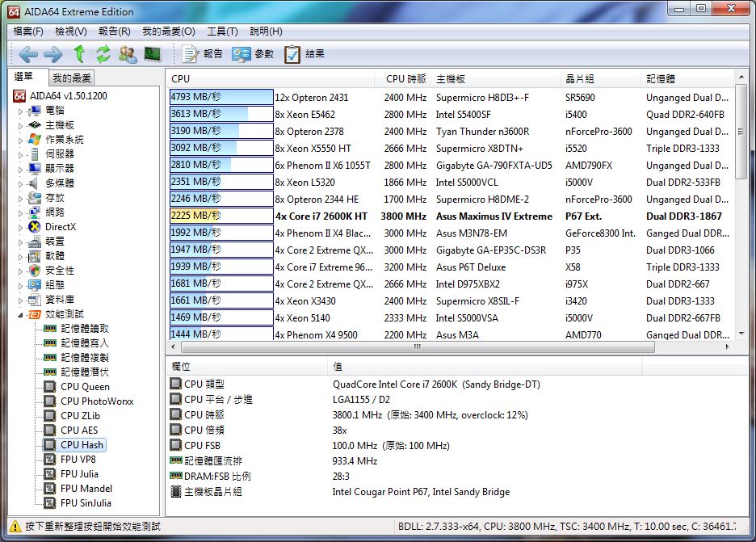The image size is (756, 542).
Task: Sort by the 主機板 column header
Action: click(x=496, y=78)
